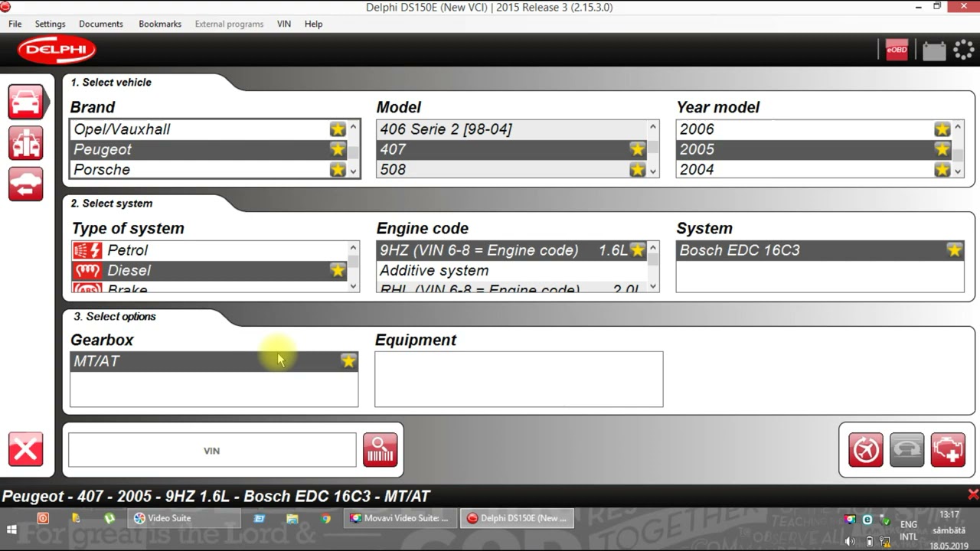Open the File menu
Screen dimensions: 980x551
[15, 24]
